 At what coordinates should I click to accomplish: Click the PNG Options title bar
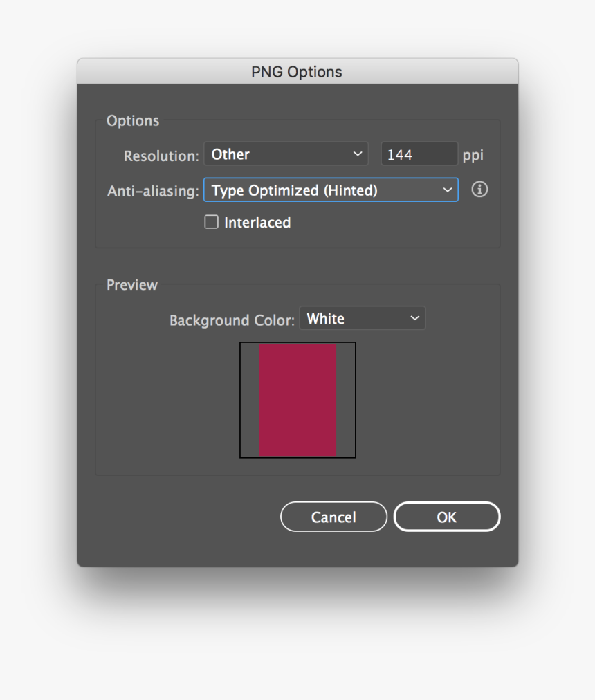tap(297, 71)
